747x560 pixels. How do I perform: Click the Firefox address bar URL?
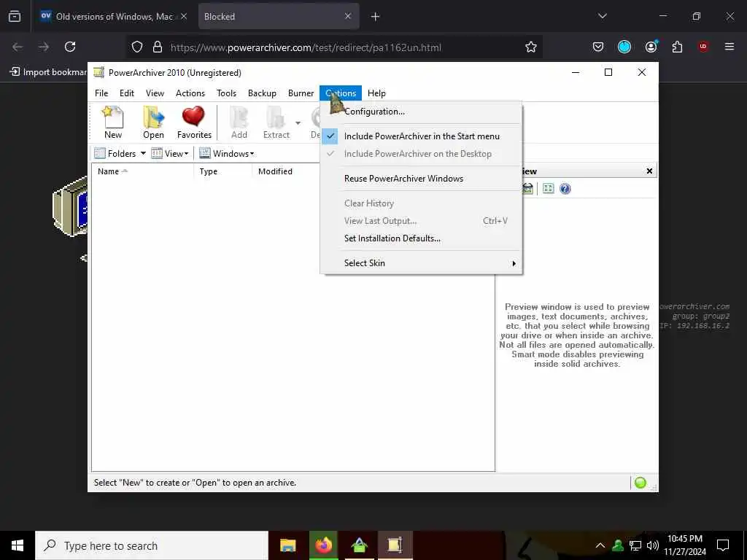click(x=306, y=47)
